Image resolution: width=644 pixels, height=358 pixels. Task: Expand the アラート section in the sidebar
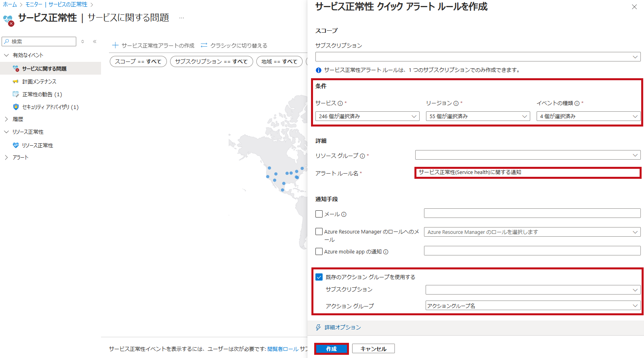(x=6, y=157)
